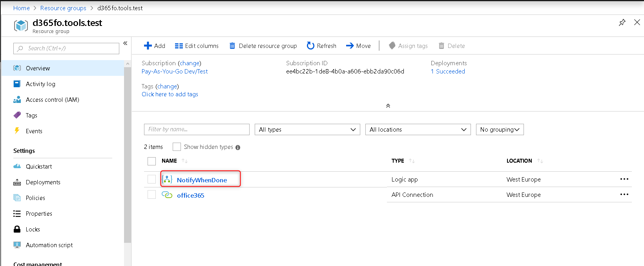Open the No grouping dropdown

click(x=500, y=130)
